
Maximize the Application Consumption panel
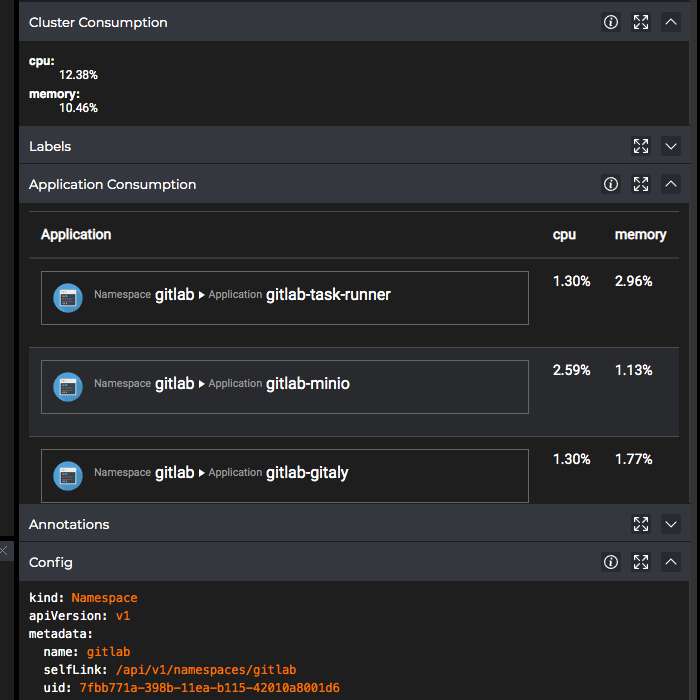[641, 184]
